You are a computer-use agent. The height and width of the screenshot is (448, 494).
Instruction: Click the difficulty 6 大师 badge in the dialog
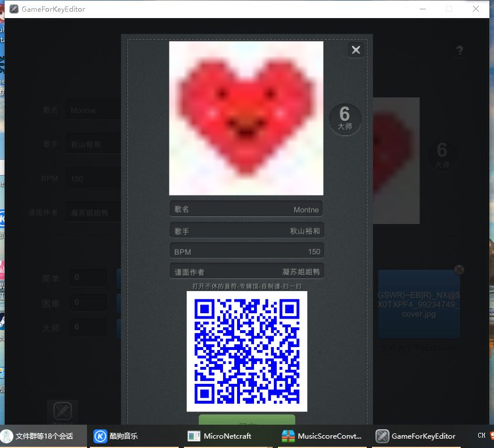pyautogui.click(x=345, y=120)
